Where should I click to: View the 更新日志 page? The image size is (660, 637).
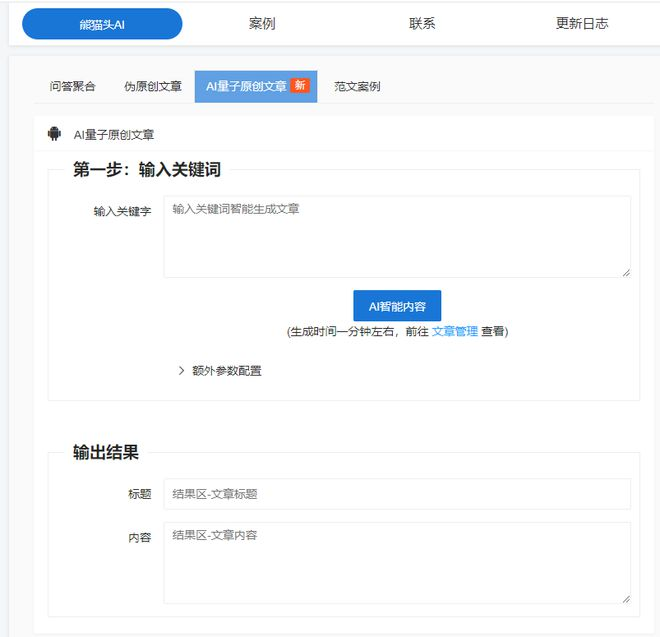pyautogui.click(x=582, y=24)
